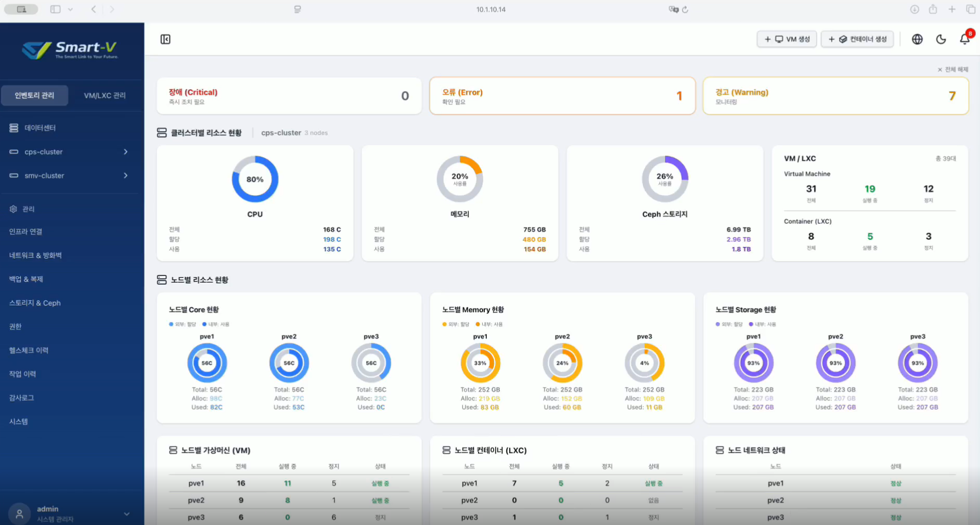Open 작업 이력 menu item
Image resolution: width=980 pixels, height=525 pixels.
coord(22,374)
